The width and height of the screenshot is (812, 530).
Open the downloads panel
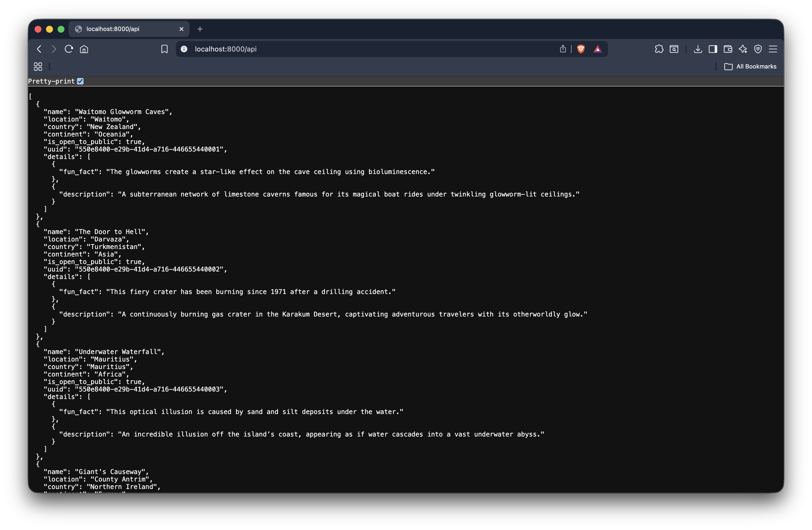(698, 49)
